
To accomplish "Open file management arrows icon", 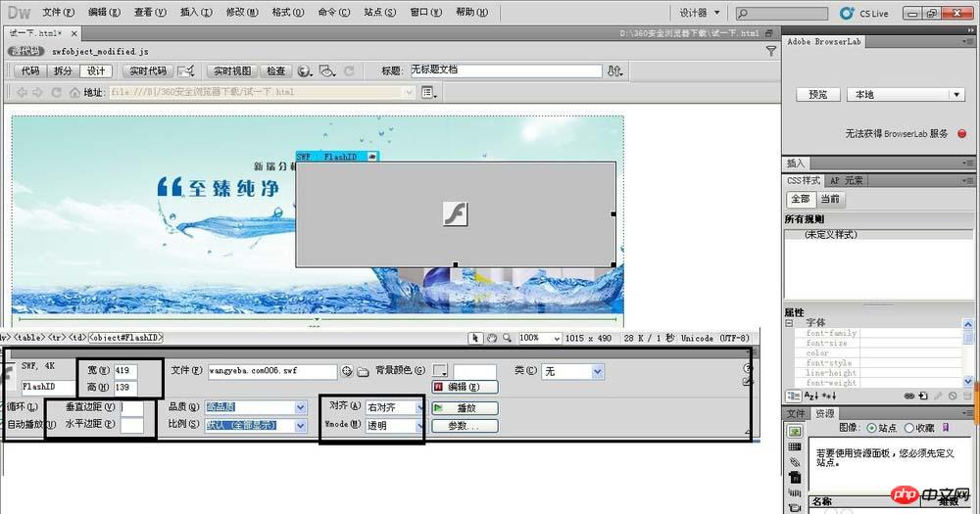I will click(x=615, y=71).
